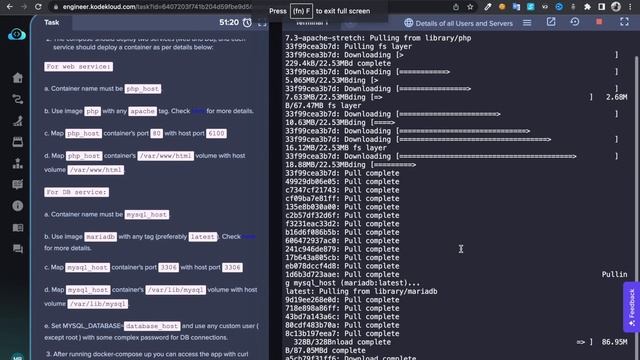Open Details of all Users and Servers
640x360 pixels.
[x=464, y=23]
